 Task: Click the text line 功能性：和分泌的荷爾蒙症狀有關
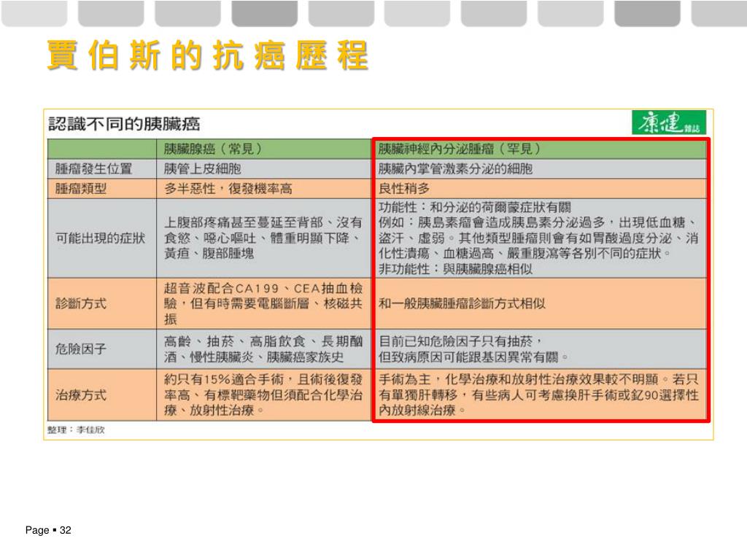click(475, 208)
